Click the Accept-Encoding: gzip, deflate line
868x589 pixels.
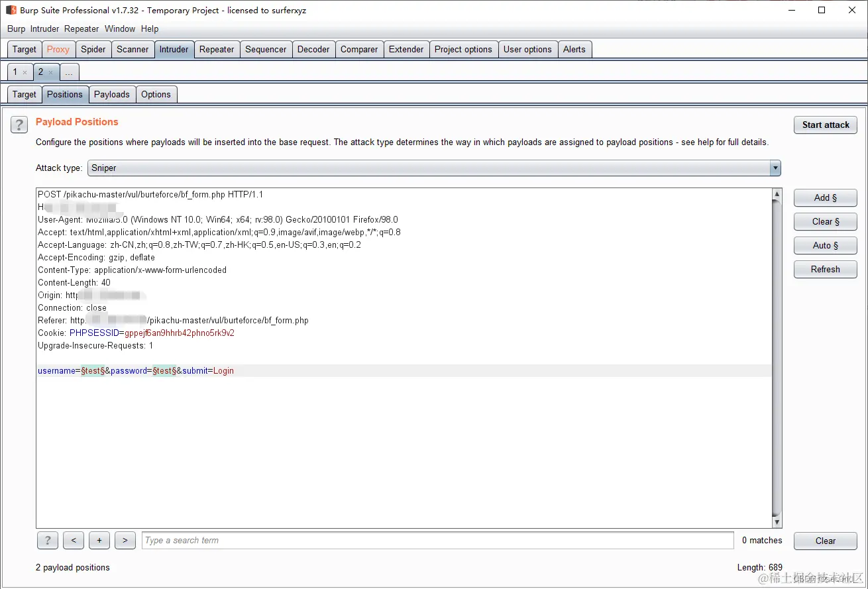tap(96, 258)
